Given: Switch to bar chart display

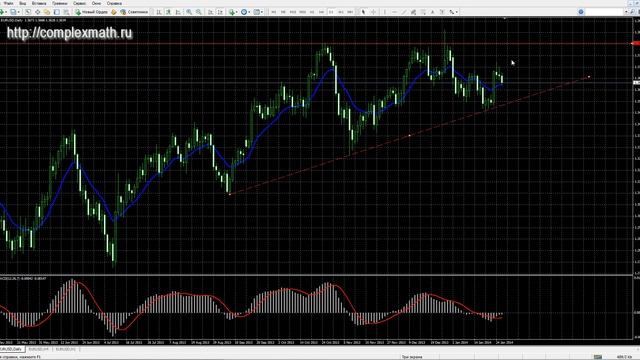Looking at the screenshot, I should tap(159, 12).
